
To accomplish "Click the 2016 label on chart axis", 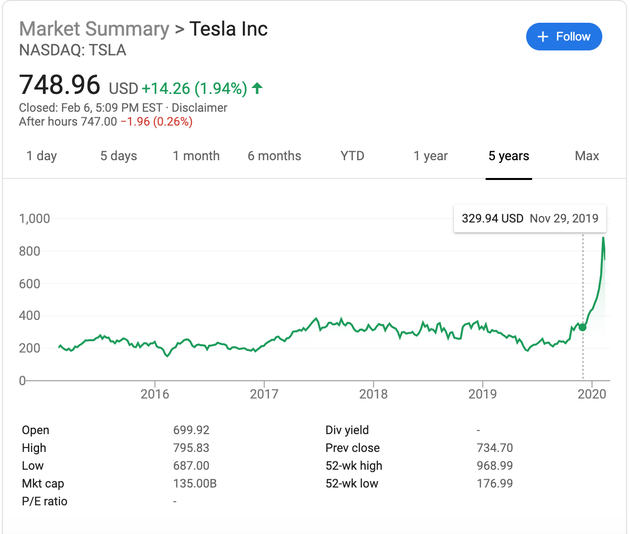I will [x=155, y=394].
